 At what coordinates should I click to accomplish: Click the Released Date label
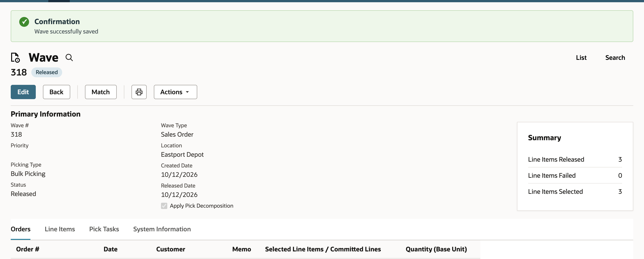178,186
